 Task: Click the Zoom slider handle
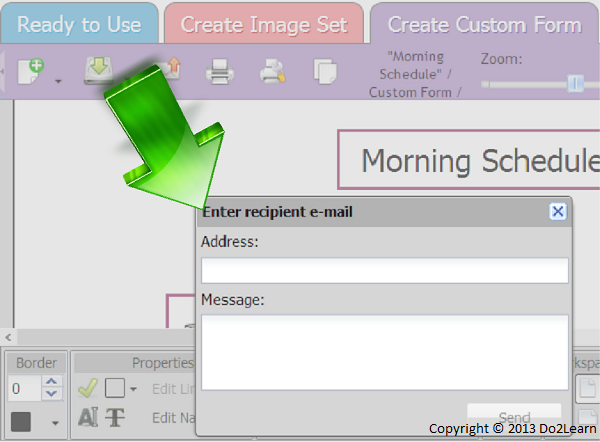575,84
